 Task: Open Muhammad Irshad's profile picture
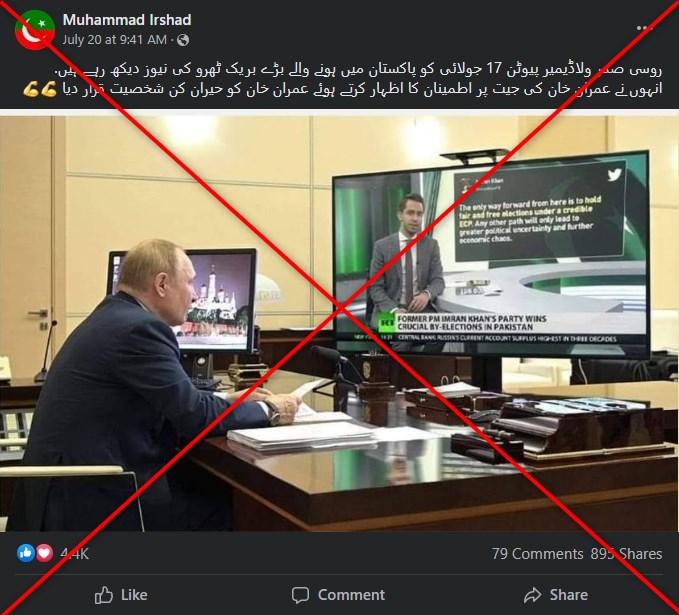tap(35, 30)
